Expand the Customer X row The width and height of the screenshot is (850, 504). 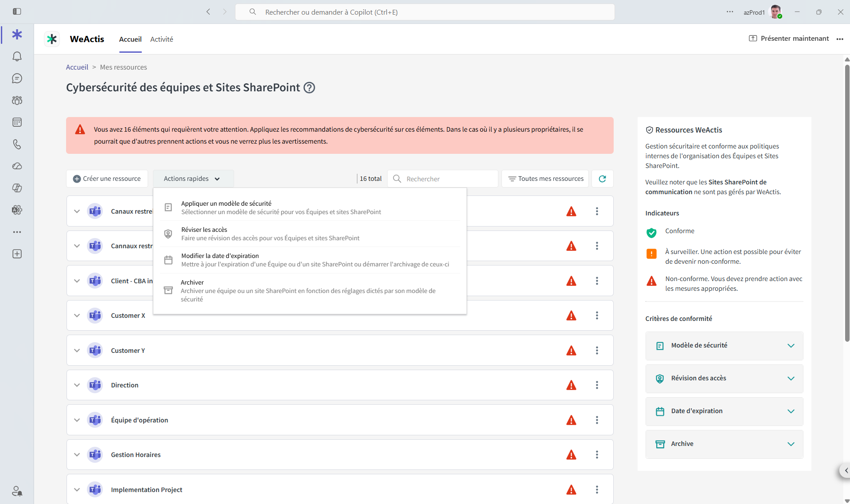click(77, 316)
